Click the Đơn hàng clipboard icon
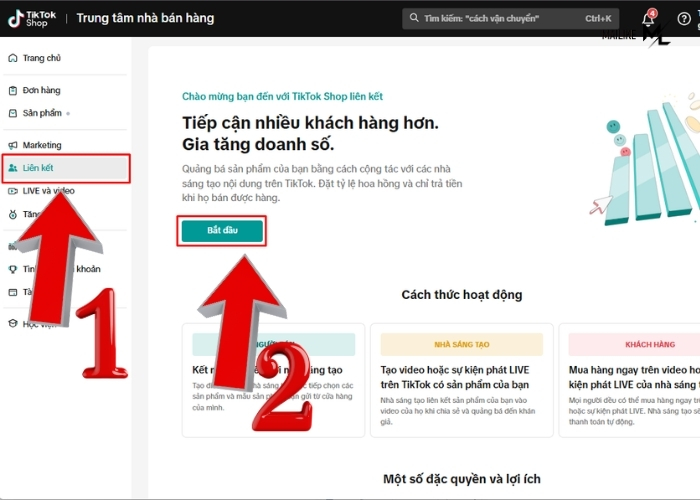Screen dimensions: 700x500 pyautogui.click(x=13, y=91)
